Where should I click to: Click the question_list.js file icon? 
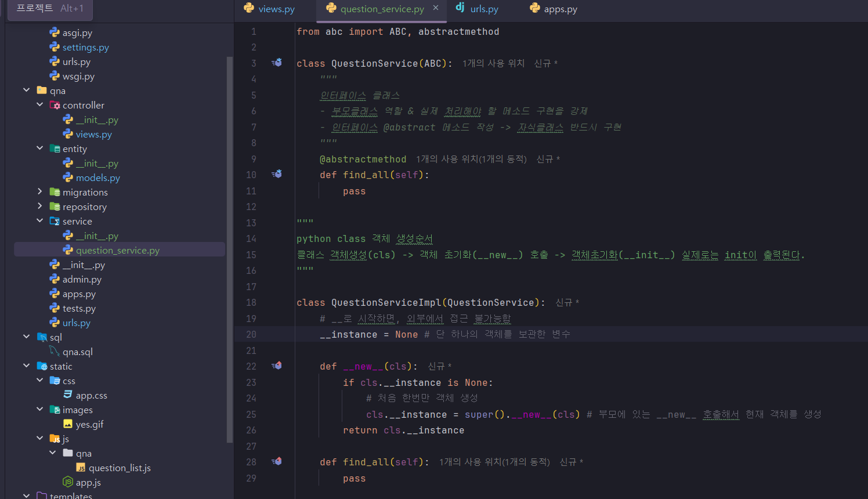click(81, 468)
